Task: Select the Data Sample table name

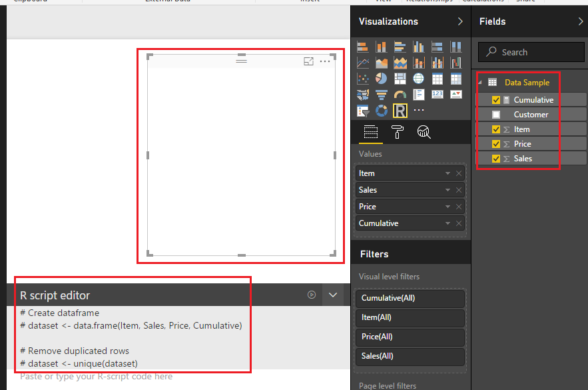Action: point(527,83)
